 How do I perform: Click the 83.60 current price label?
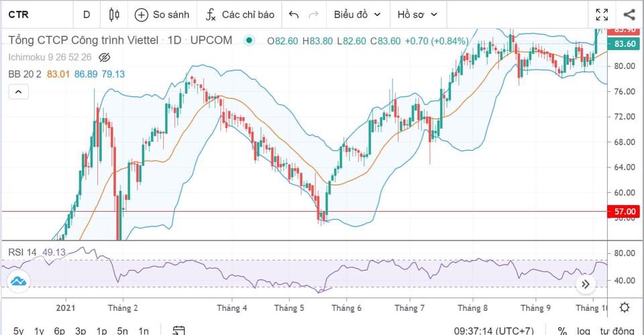point(624,44)
